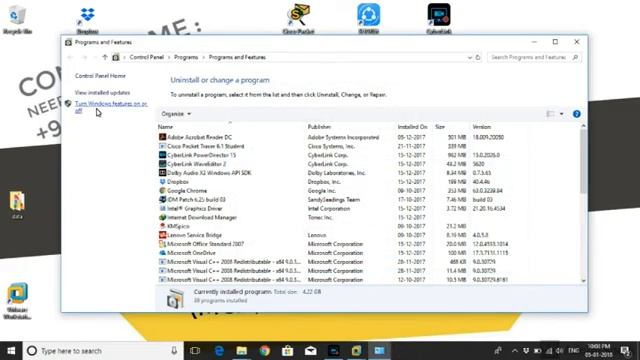Click Task View button on taskbar
This screenshot has width=640, height=360.
(195, 351)
